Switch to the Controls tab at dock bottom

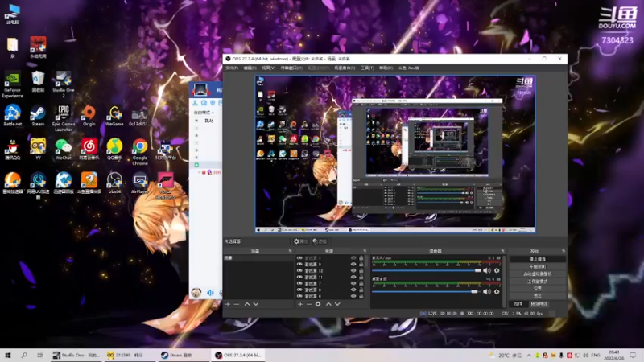pos(518,304)
